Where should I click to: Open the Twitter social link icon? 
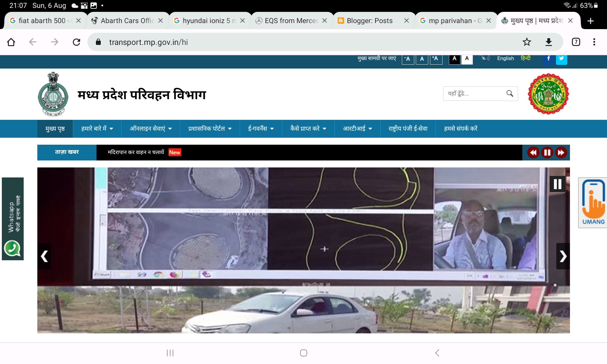561,59
